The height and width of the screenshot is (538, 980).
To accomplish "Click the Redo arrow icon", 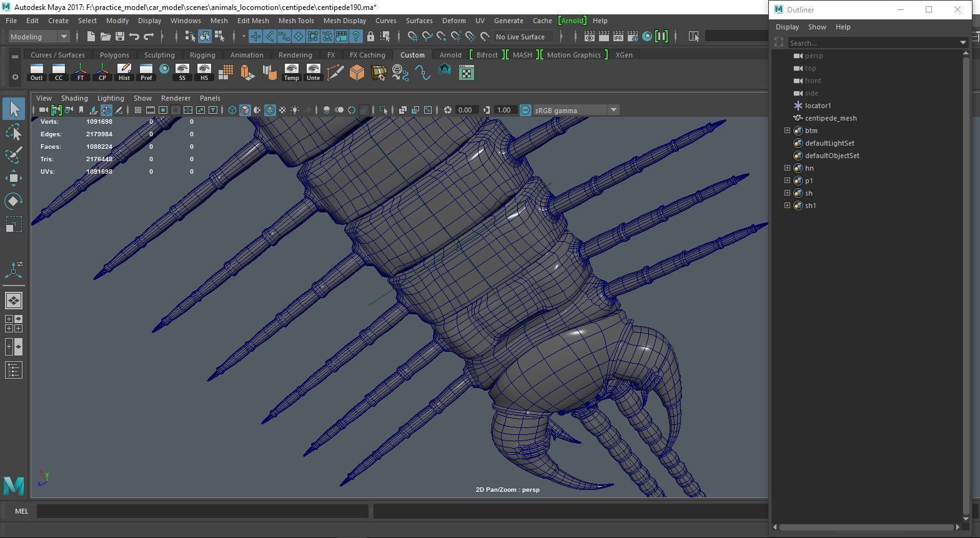I will [x=149, y=36].
